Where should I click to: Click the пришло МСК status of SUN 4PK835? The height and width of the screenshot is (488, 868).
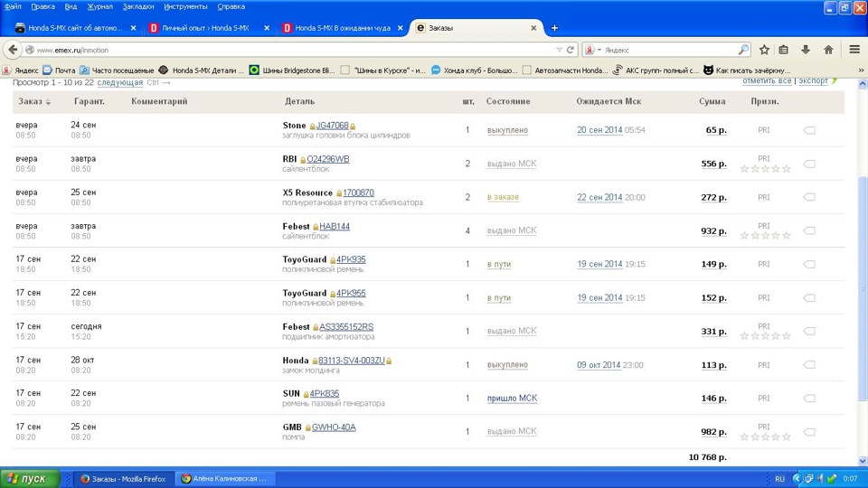(512, 398)
